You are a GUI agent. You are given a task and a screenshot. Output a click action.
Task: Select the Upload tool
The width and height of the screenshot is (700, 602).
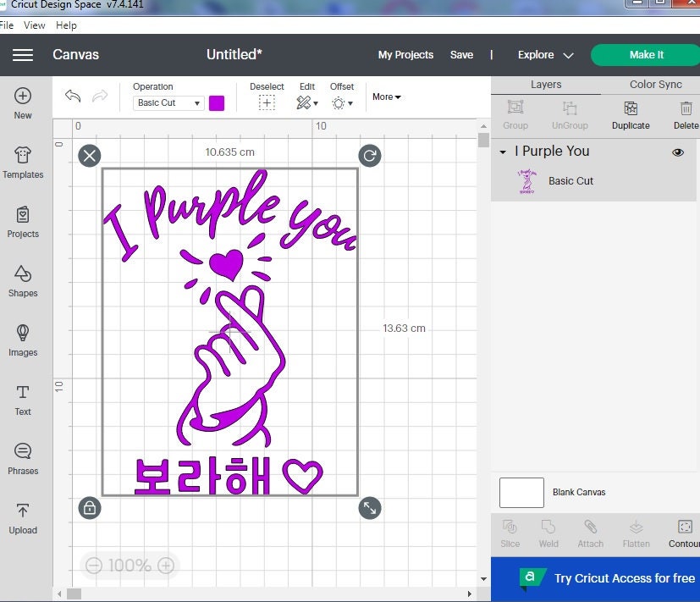pos(23,518)
